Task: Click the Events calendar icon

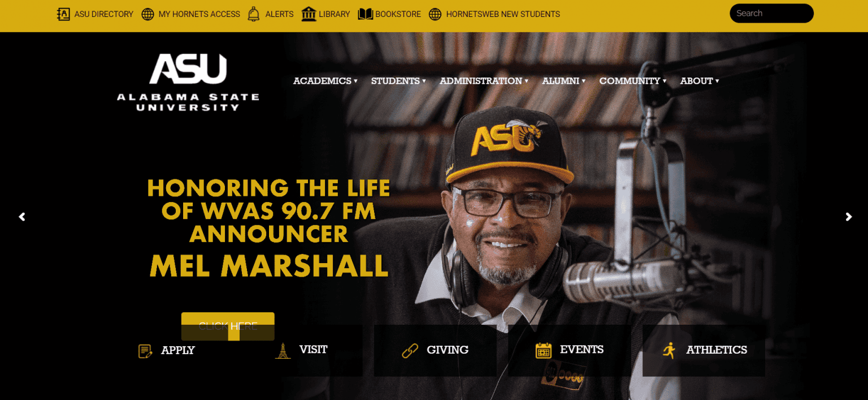Action: tap(543, 350)
